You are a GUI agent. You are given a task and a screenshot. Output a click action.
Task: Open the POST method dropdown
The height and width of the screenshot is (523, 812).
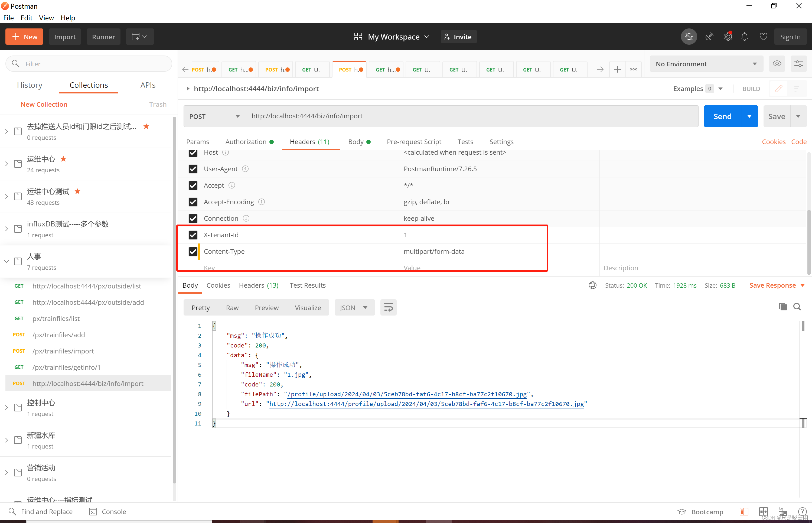point(214,116)
